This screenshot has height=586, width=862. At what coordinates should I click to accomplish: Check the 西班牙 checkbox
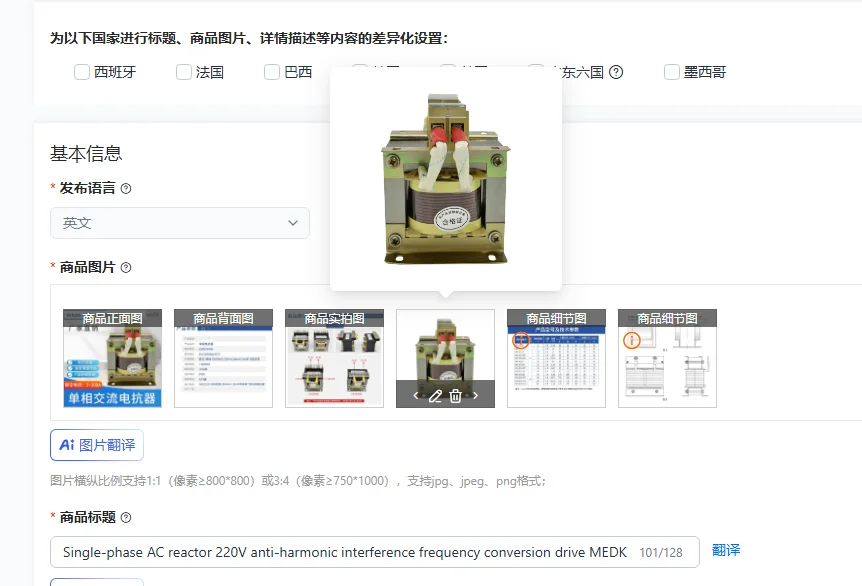[x=82, y=72]
